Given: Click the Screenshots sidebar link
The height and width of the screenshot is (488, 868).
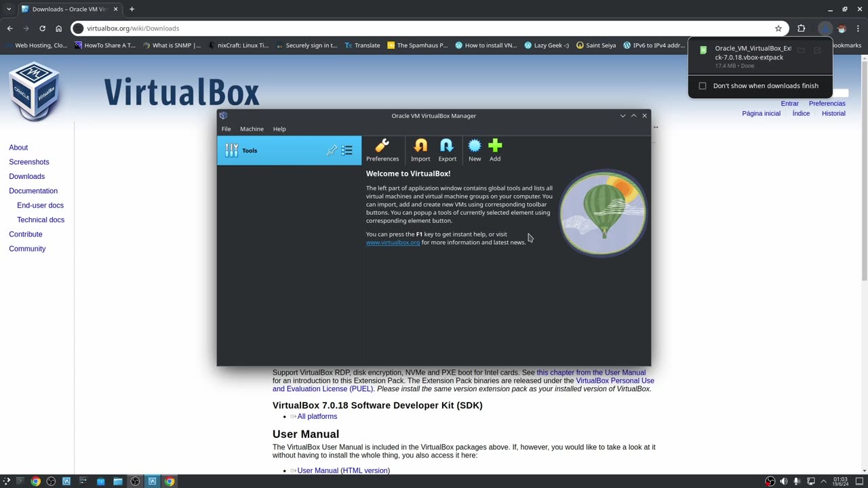Looking at the screenshot, I should coord(29,162).
